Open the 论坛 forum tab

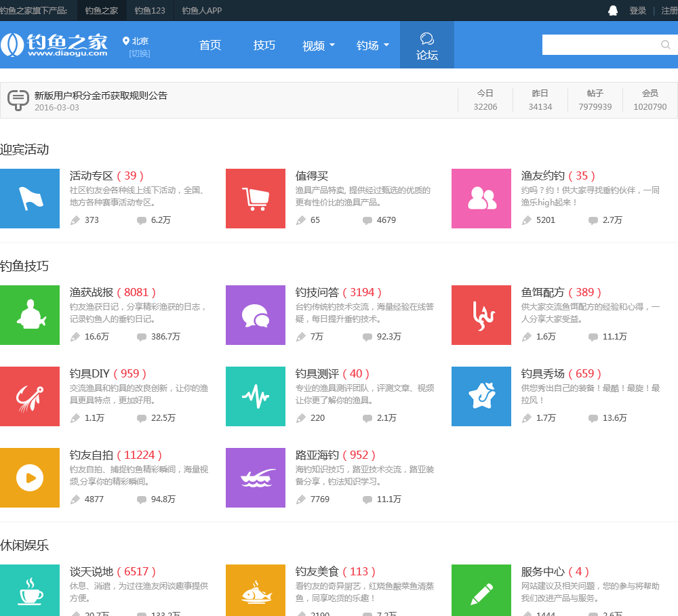click(427, 45)
